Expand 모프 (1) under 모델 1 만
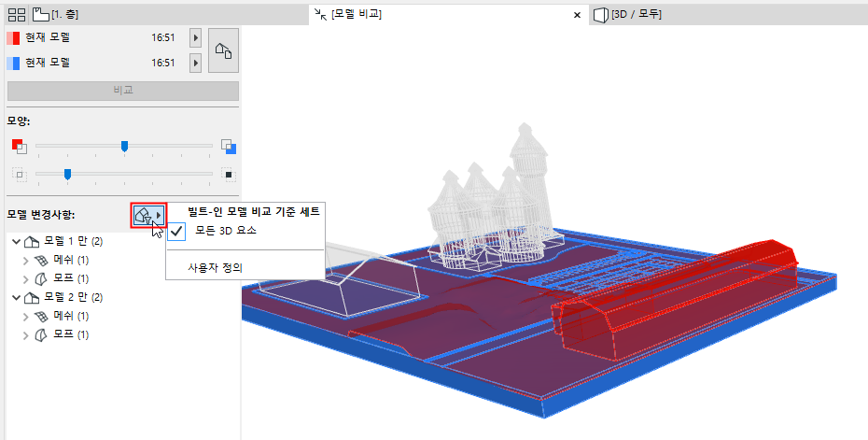 click(25, 278)
